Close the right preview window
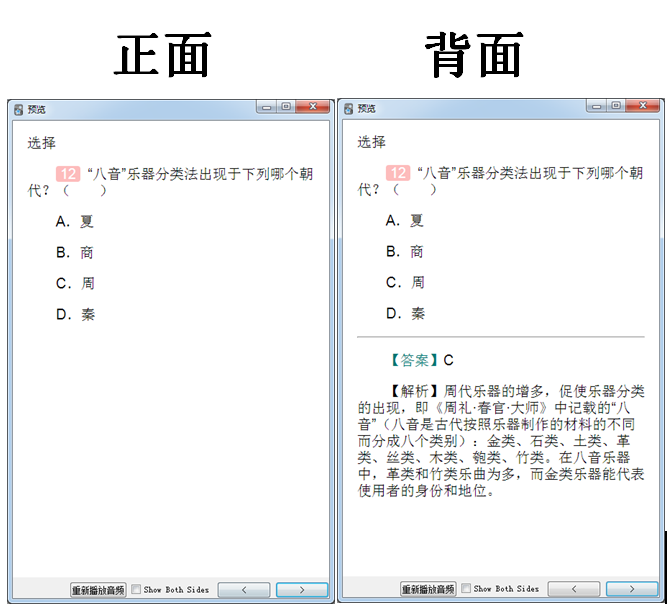 click(x=643, y=106)
